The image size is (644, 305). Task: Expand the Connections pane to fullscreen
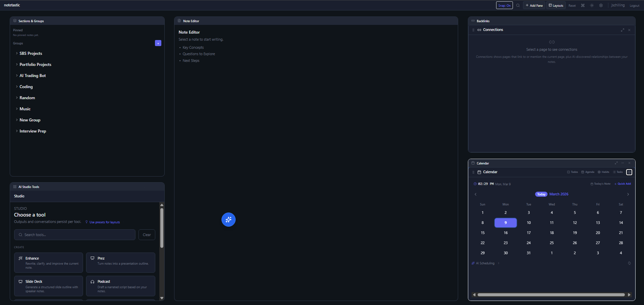[x=622, y=30]
